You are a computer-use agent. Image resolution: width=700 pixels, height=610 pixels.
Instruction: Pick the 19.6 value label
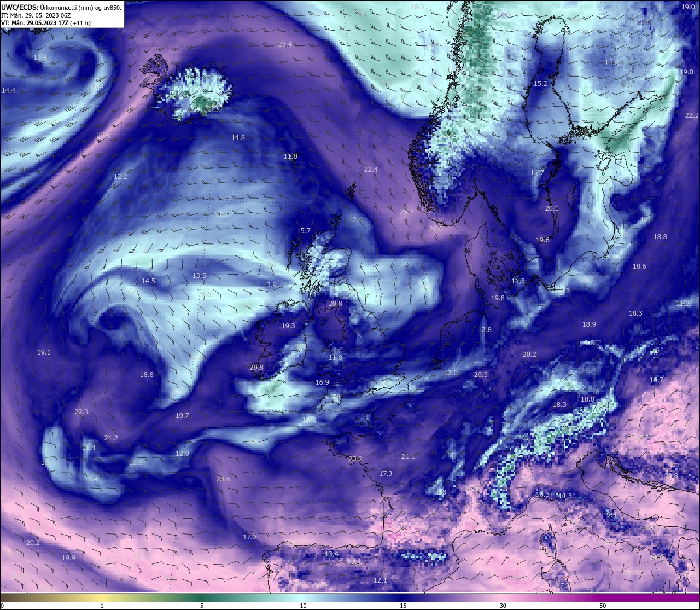[x=542, y=240]
